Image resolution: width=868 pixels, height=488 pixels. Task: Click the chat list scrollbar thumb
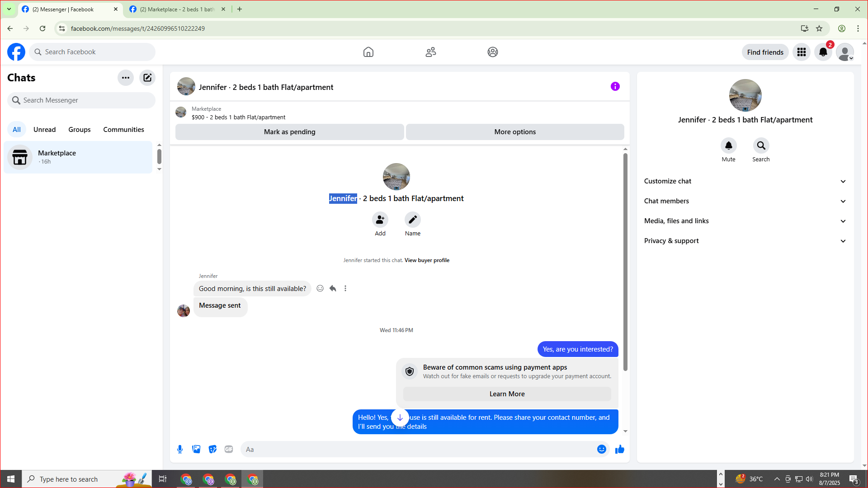tap(159, 156)
